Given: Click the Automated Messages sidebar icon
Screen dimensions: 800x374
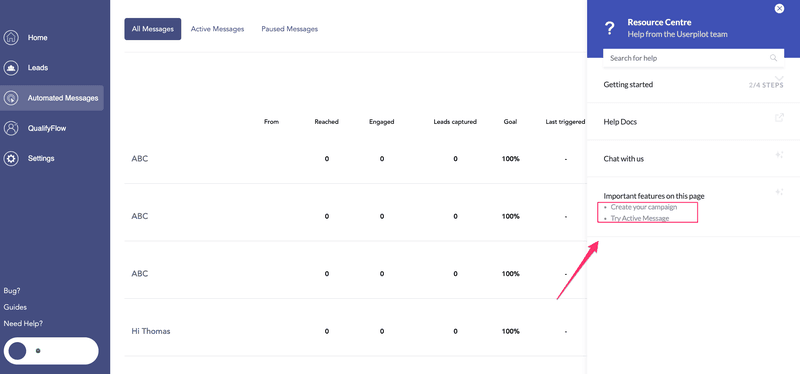Looking at the screenshot, I should click(11, 98).
